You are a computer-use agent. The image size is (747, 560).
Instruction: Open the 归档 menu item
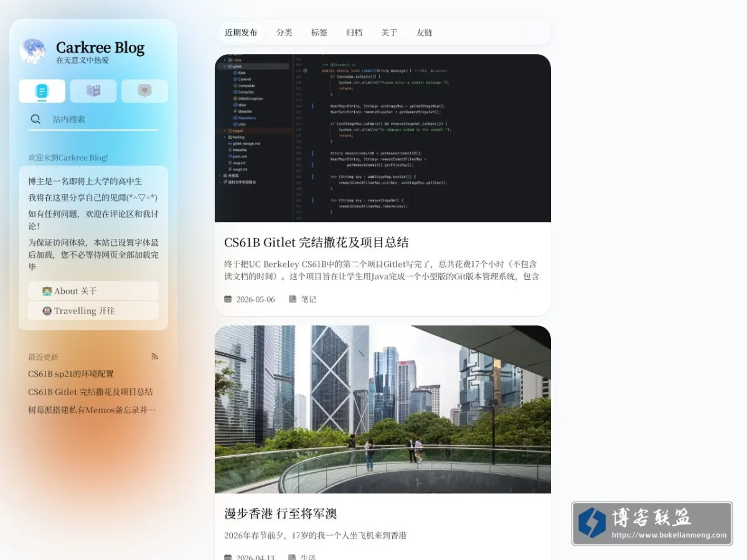pos(354,32)
